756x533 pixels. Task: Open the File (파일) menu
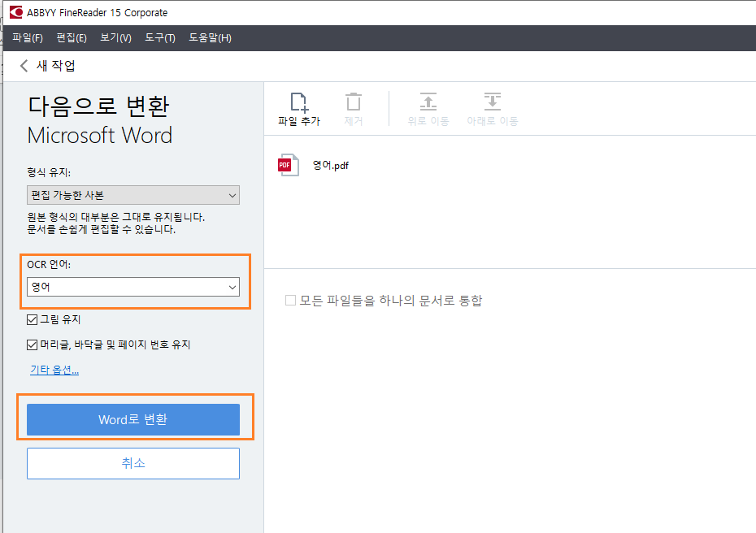pyautogui.click(x=28, y=37)
